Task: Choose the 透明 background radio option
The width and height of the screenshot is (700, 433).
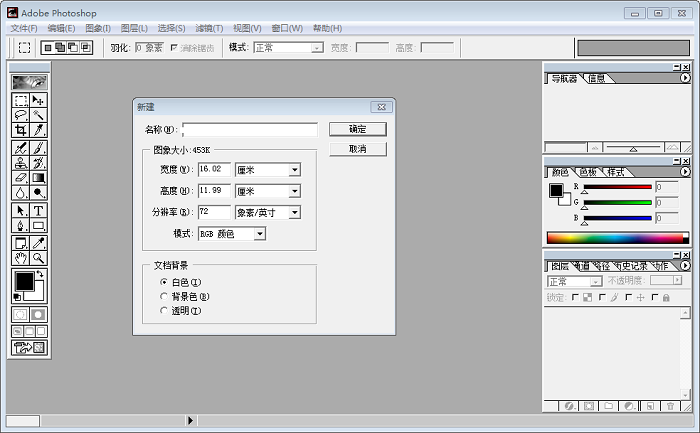Action: click(x=165, y=311)
